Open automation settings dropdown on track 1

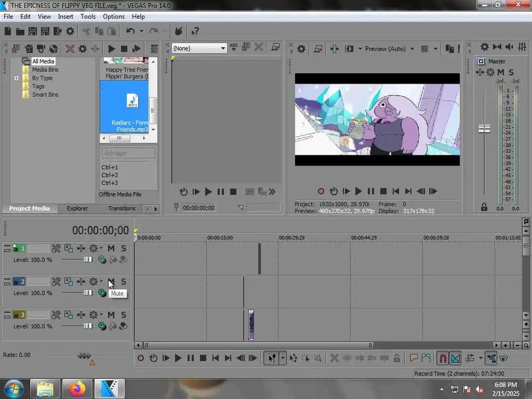(101, 248)
